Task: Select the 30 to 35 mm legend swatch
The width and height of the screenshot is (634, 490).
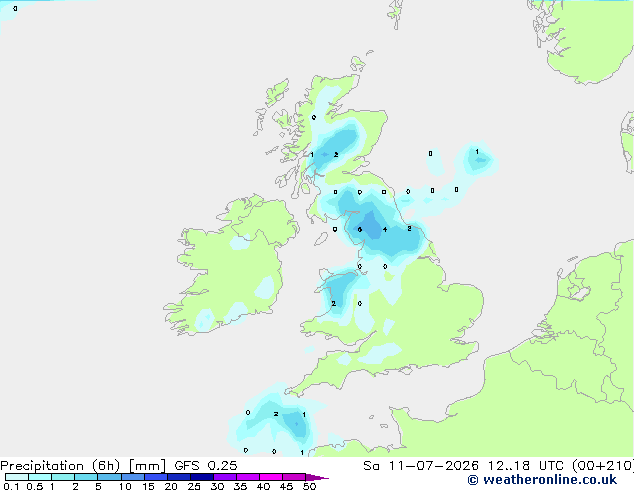Action: click(x=224, y=477)
